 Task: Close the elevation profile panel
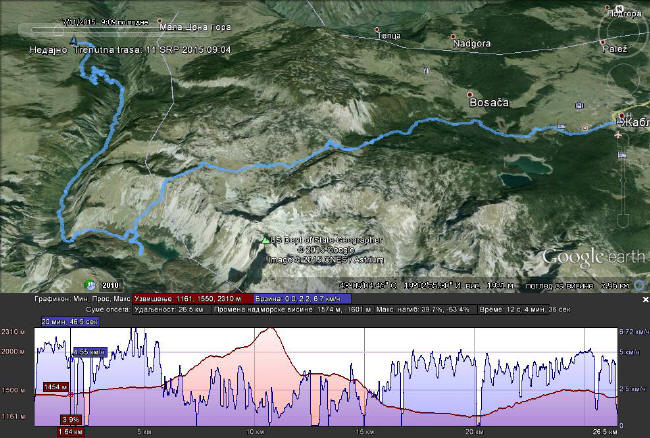[x=641, y=299]
